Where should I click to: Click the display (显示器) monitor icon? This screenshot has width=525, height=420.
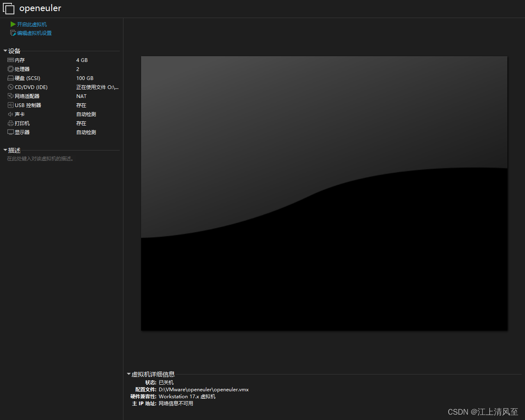tap(11, 132)
